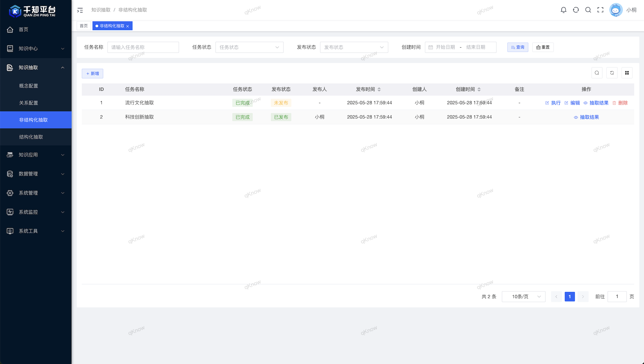Refresh the task table with the refresh icon
This screenshot has height=364, width=644.
(612, 73)
